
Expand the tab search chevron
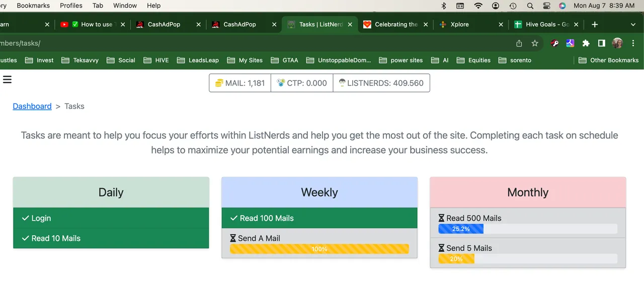633,24
